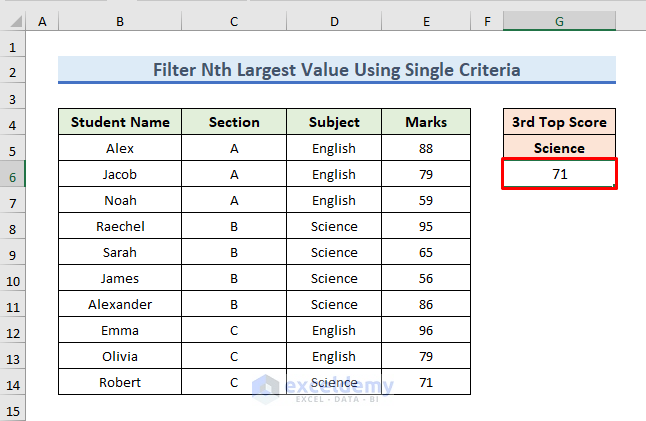Click Emma's marks cell showing 96
Image resolution: width=646 pixels, height=421 pixels.
coord(426,330)
